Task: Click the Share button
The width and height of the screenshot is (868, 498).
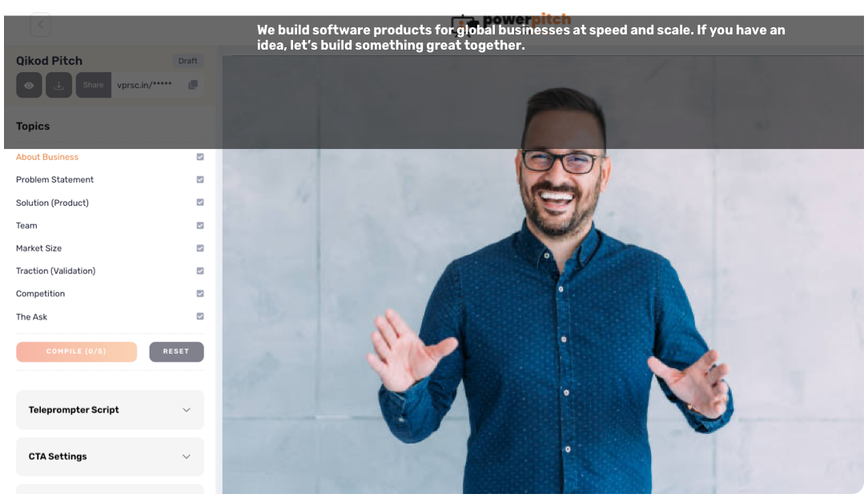Action: (x=93, y=85)
